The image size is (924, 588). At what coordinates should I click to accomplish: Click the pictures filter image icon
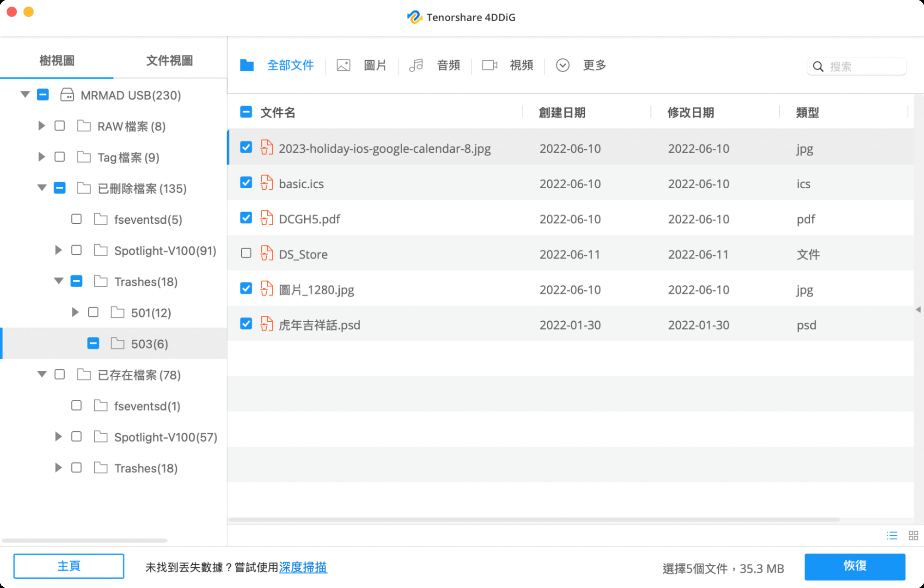pyautogui.click(x=343, y=65)
